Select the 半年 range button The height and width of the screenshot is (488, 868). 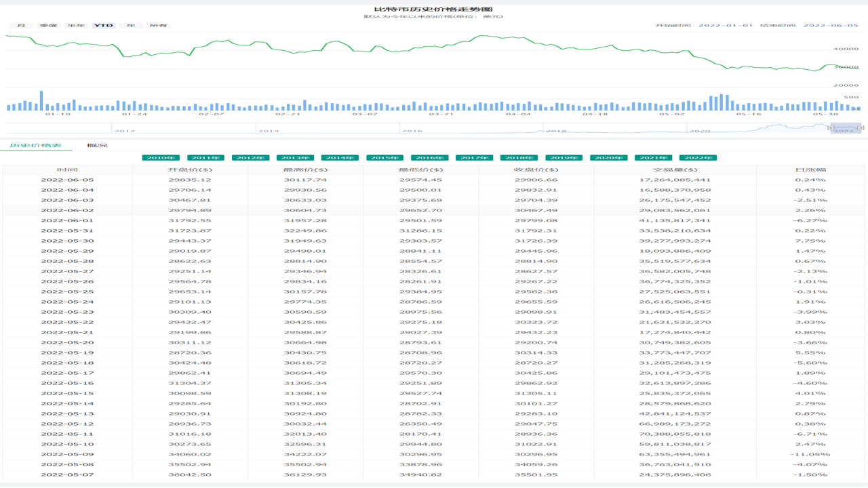coord(76,26)
